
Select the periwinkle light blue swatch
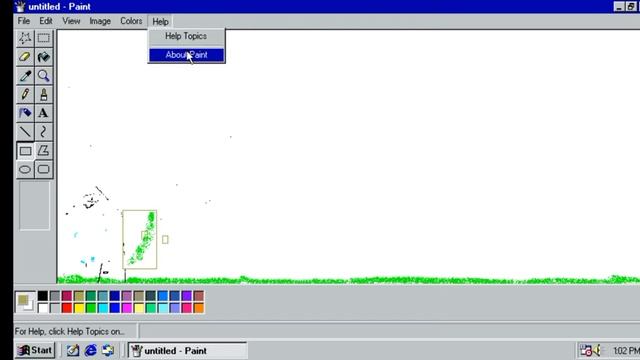click(175, 308)
